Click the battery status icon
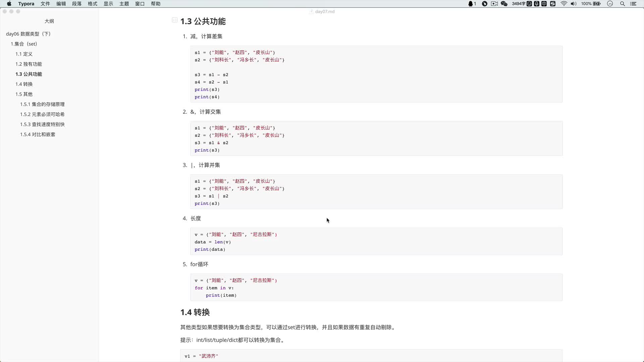Screen dimensions: 644x362 (597, 4)
